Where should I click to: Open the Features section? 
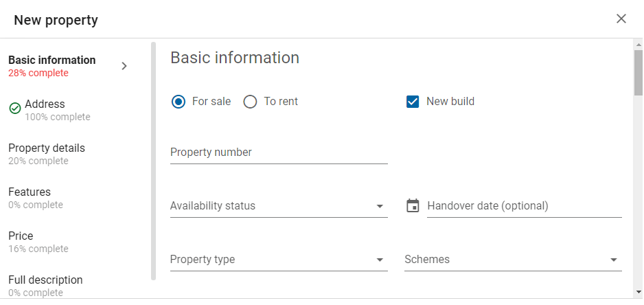click(36, 198)
